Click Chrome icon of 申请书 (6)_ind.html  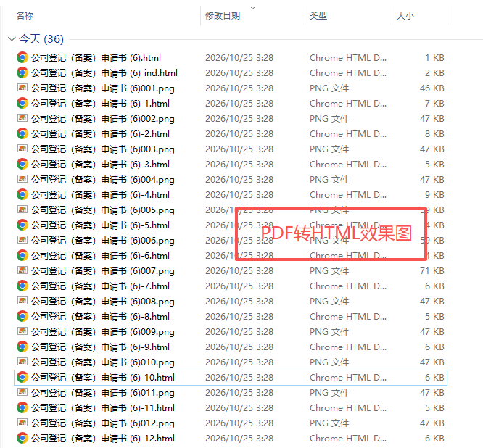pyautogui.click(x=22, y=73)
